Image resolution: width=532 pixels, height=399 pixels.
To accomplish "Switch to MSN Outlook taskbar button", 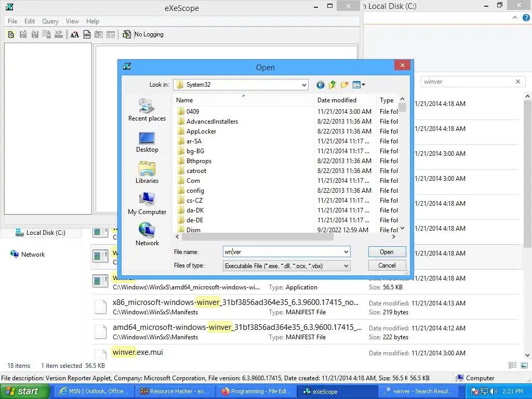I will pos(95,391).
